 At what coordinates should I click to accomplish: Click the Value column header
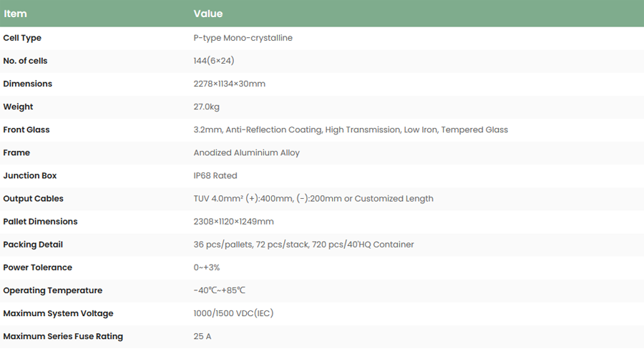(208, 14)
